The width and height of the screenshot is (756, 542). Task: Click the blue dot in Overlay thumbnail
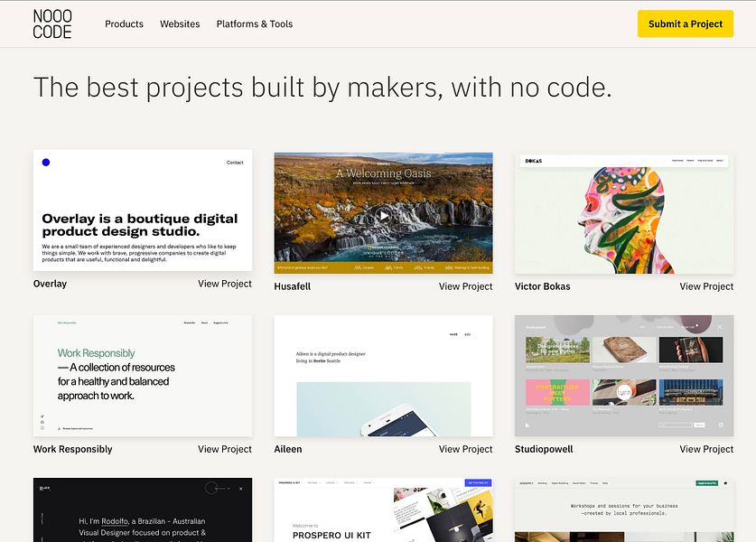46,163
